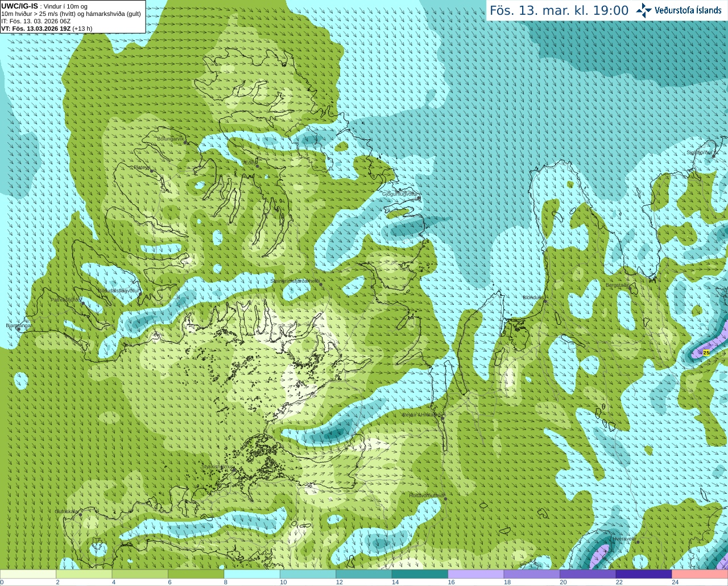Click the Hveravellir station label
Screen dimensions: 728x586
point(623,538)
